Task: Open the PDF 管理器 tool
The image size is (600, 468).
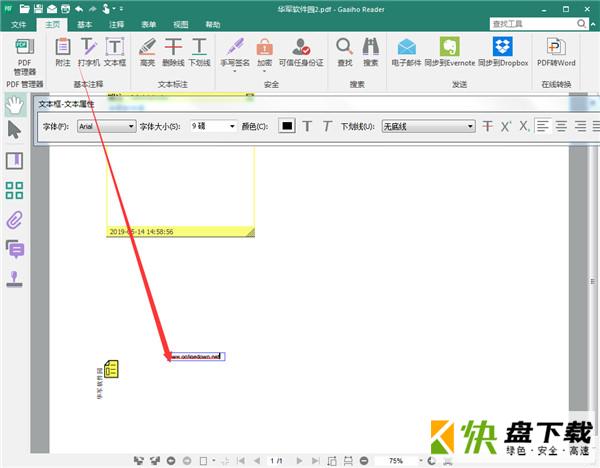Action: click(24, 56)
